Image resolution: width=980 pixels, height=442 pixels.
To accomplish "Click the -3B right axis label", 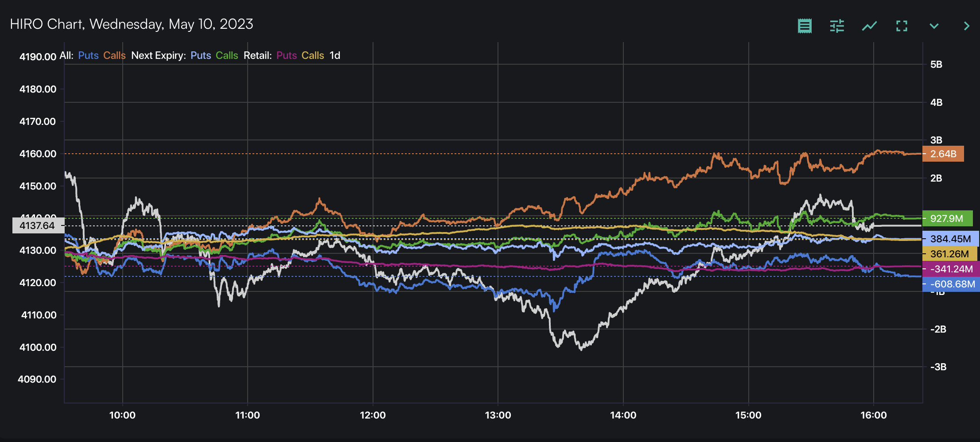I will point(938,367).
